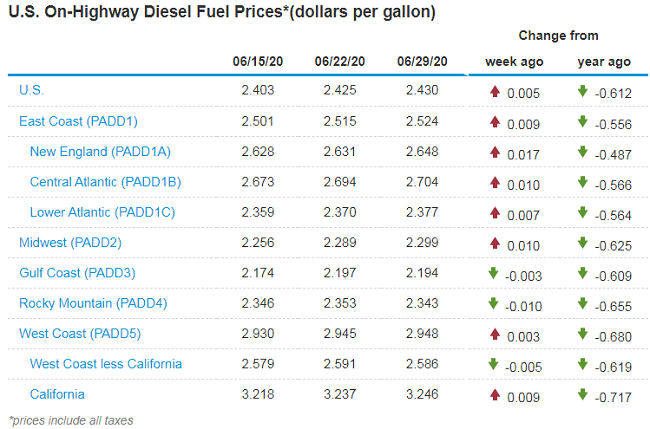Click green year-ago arrow in U.S. row

(583, 91)
